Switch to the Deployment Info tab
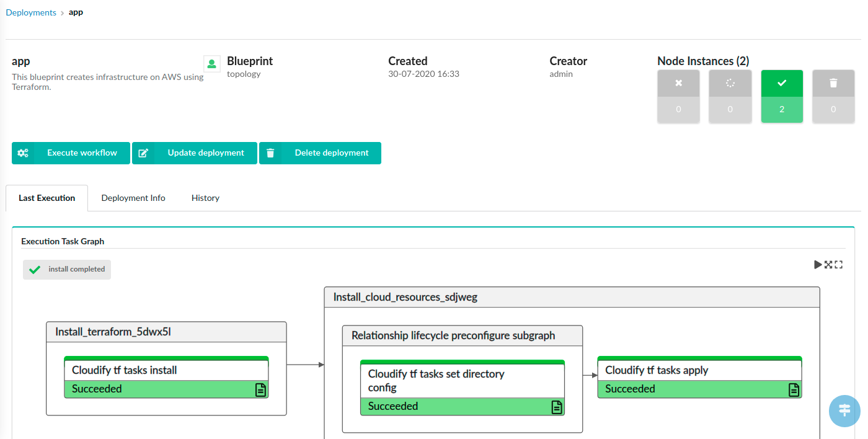Image resolution: width=868 pixels, height=439 pixels. coord(133,198)
